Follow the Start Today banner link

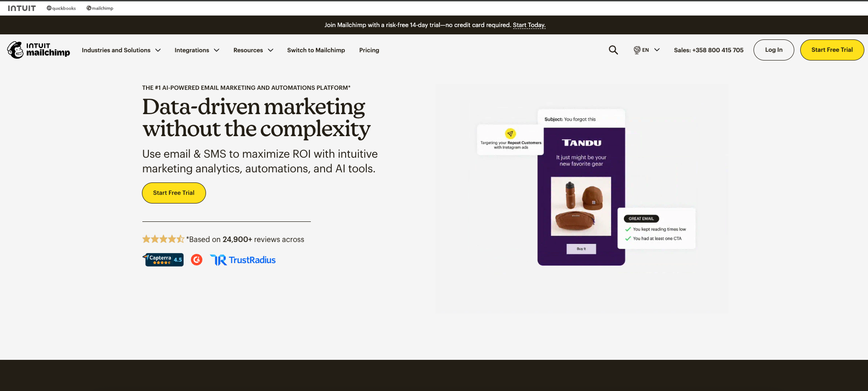529,25
